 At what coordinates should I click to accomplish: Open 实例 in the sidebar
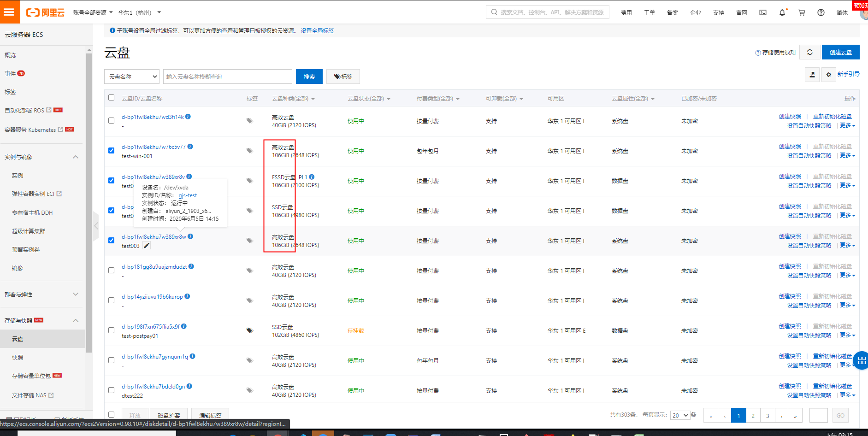click(x=18, y=176)
